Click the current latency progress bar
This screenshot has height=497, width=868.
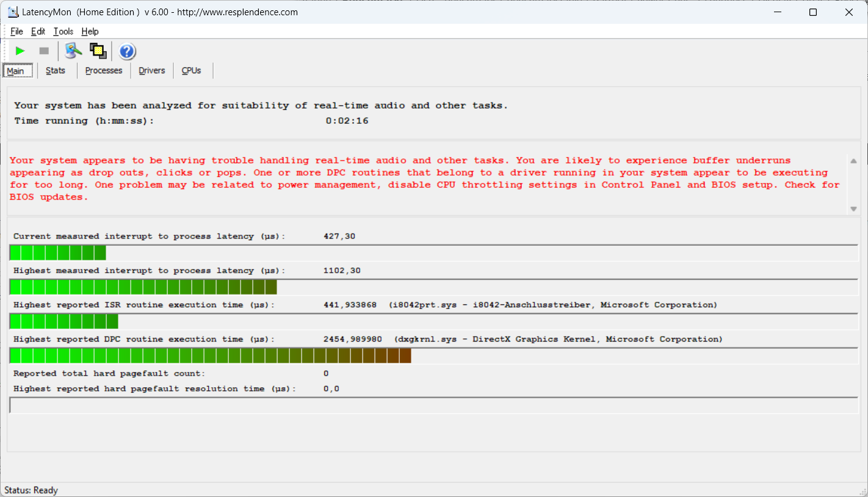[x=434, y=252]
